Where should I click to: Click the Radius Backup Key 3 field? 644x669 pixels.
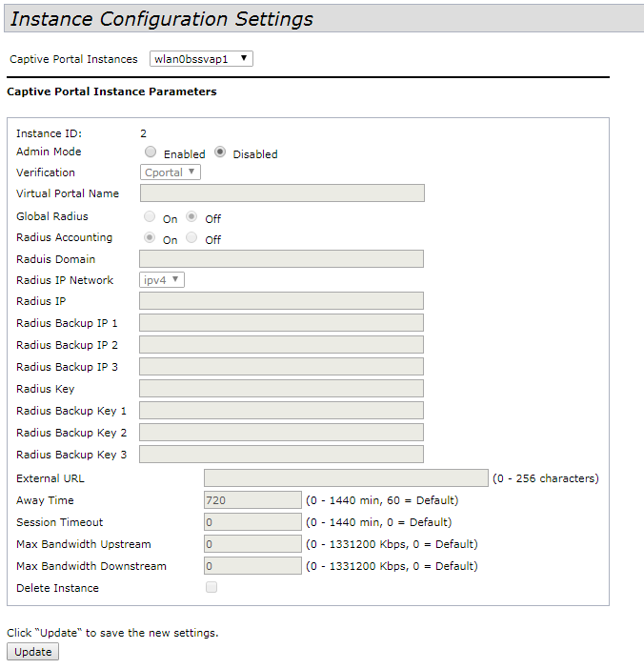[282, 455]
